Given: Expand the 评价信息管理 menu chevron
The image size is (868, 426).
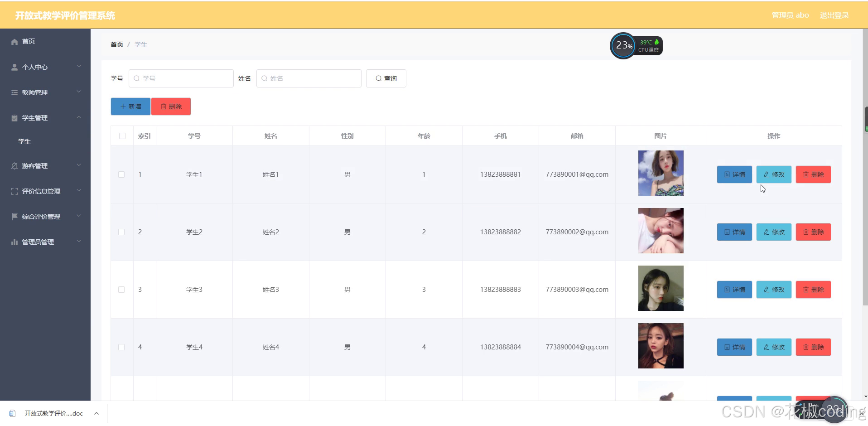Looking at the screenshot, I should pos(79,191).
